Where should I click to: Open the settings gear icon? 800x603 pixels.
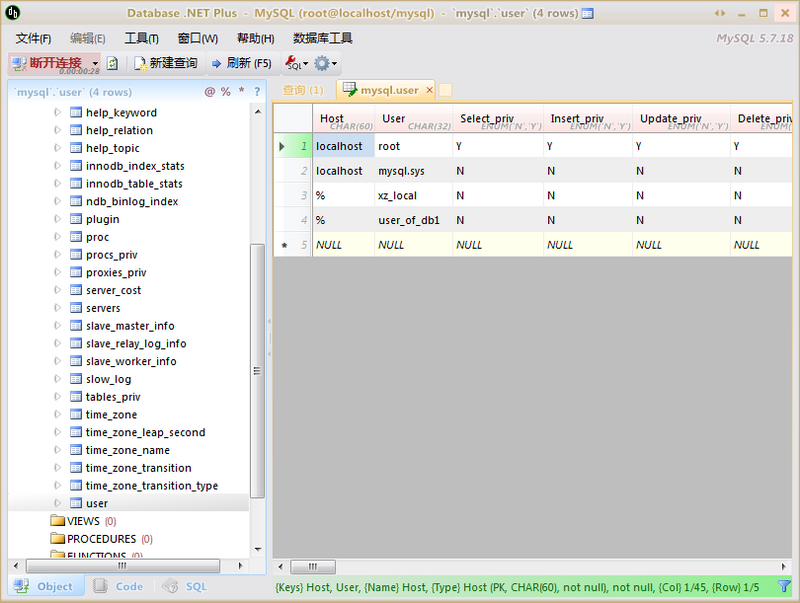pyautogui.click(x=322, y=63)
